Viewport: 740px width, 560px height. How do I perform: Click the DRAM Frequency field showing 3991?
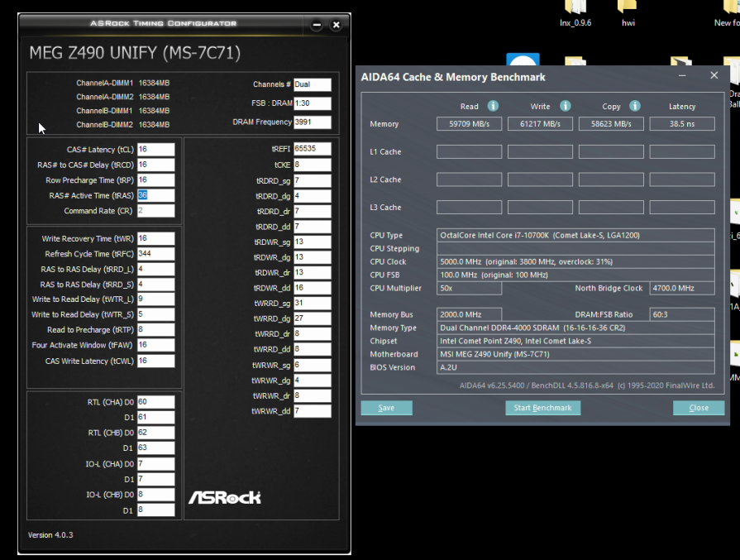click(313, 122)
